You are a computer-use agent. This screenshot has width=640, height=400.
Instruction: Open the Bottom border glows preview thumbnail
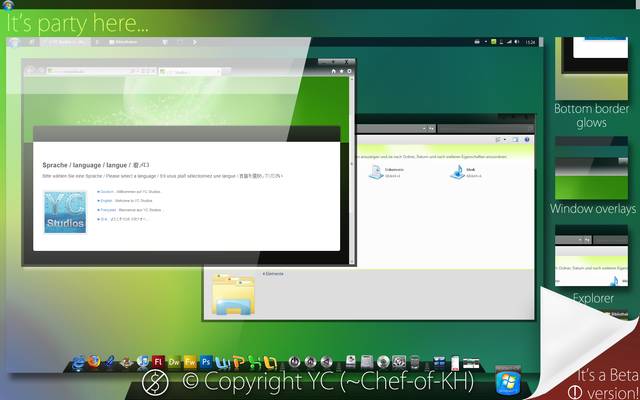590,68
